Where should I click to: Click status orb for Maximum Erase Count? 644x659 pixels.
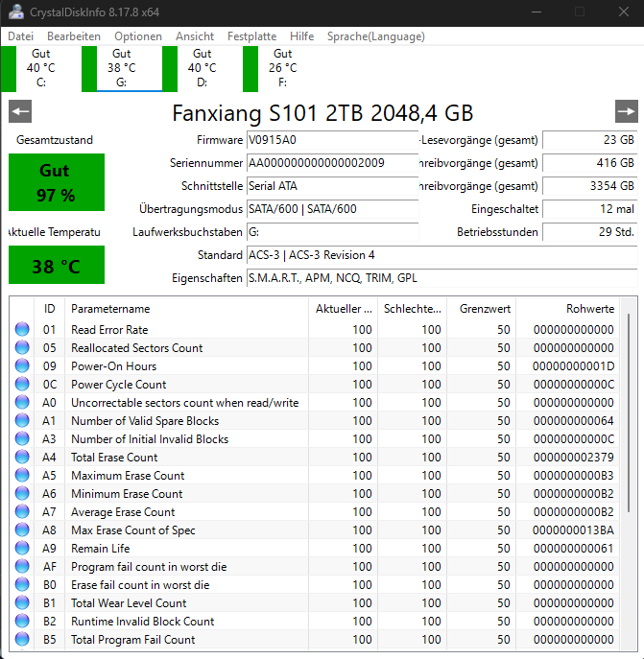pos(22,476)
